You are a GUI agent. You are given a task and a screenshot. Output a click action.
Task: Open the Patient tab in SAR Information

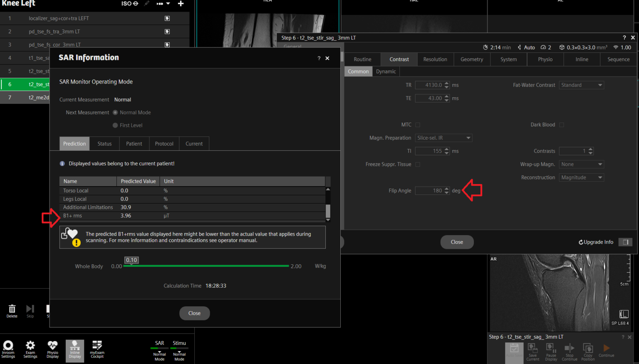coord(134,144)
